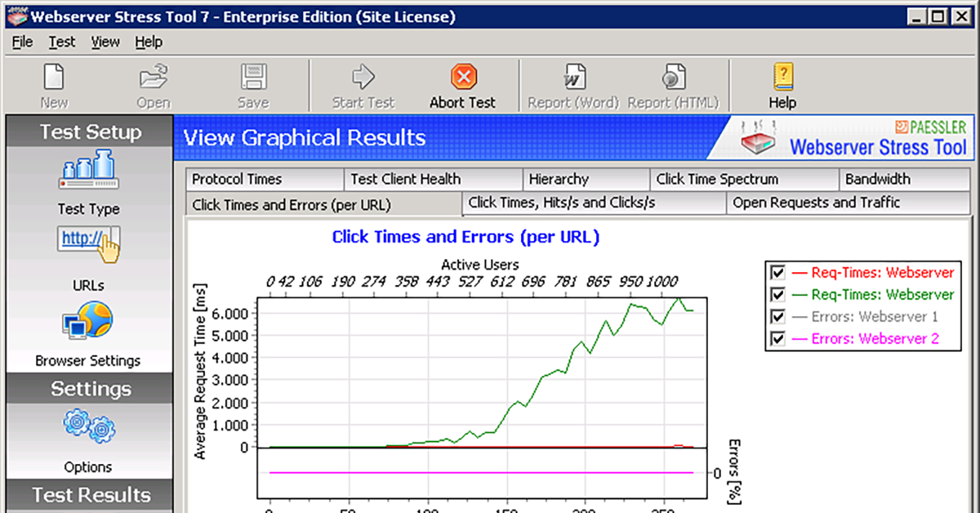
Task: Click the "Active Users" axis label
Action: (x=480, y=265)
